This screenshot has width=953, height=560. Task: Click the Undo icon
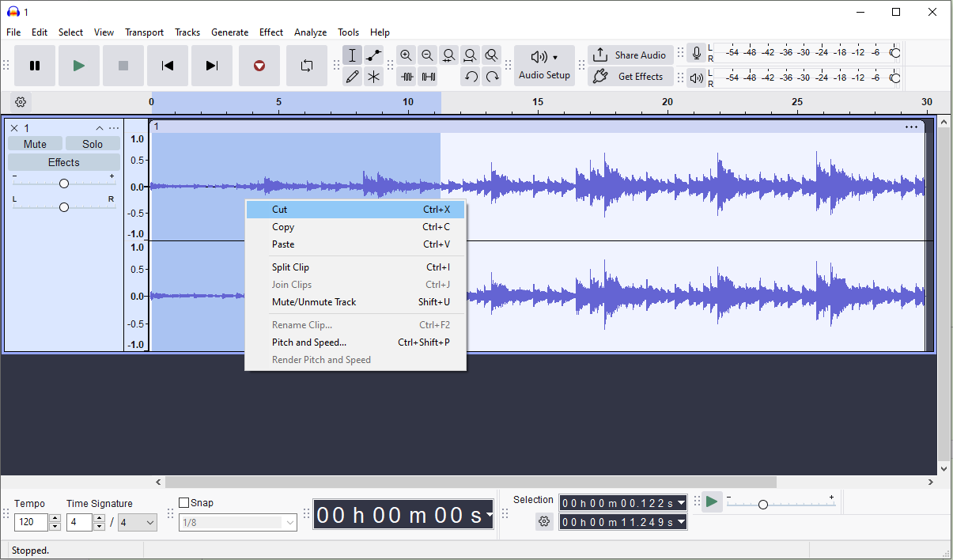point(472,76)
